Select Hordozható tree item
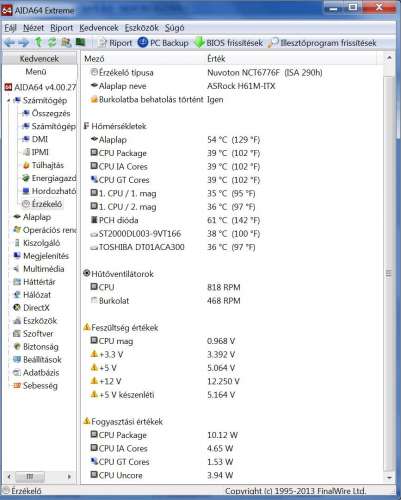Screen dimensions: 401x500 pyautogui.click(x=49, y=191)
